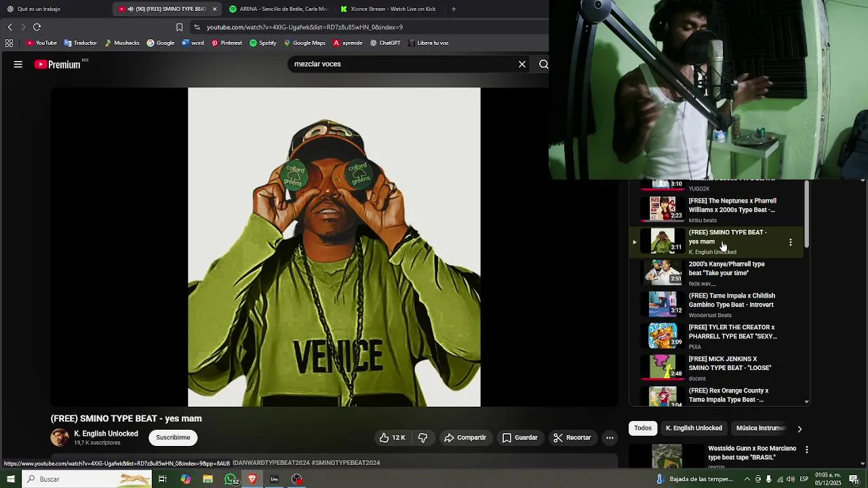Close the SMINO TYPE BEAT tab
The width and height of the screenshot is (868, 488).
[x=214, y=9]
